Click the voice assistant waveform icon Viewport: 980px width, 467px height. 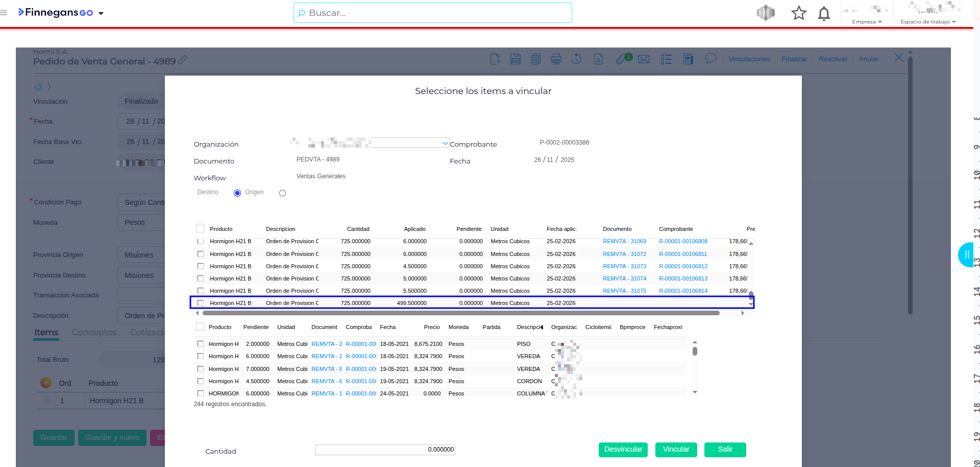point(766,13)
